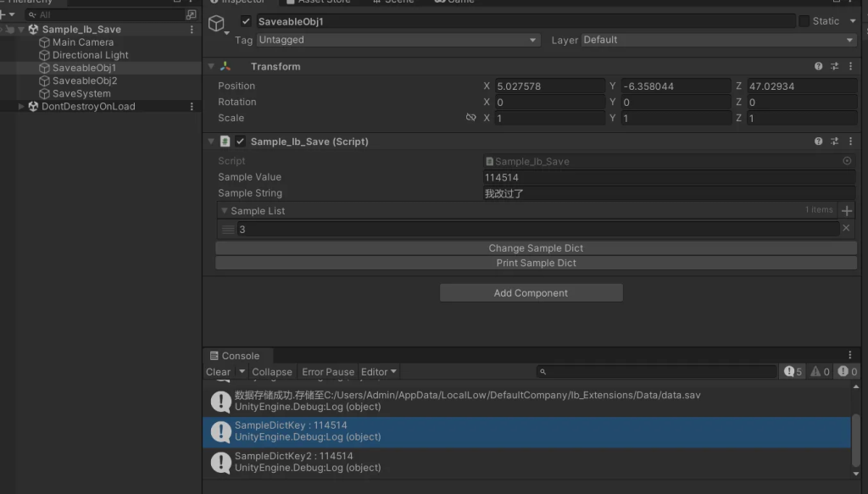This screenshot has width=868, height=494.
Task: Open the Console panel options menu
Action: pos(850,355)
